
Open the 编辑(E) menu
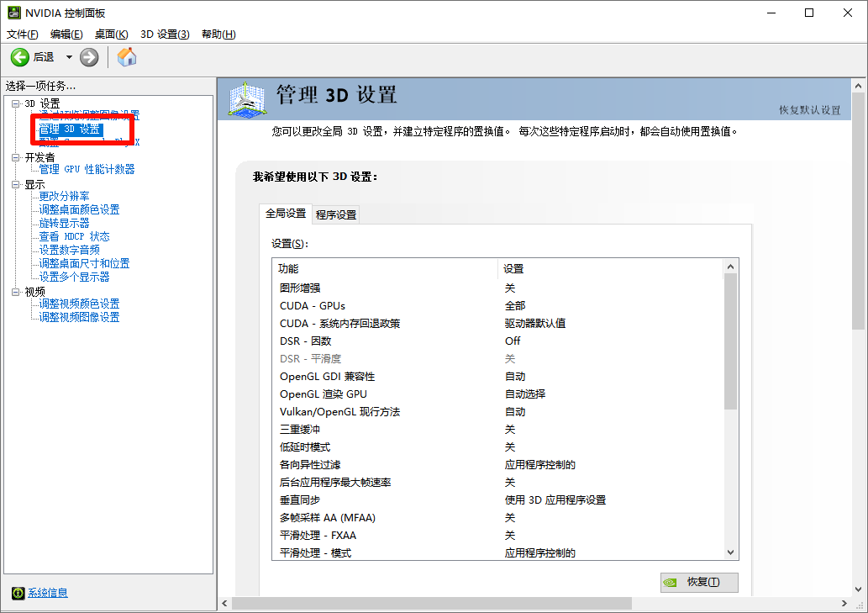click(x=66, y=34)
